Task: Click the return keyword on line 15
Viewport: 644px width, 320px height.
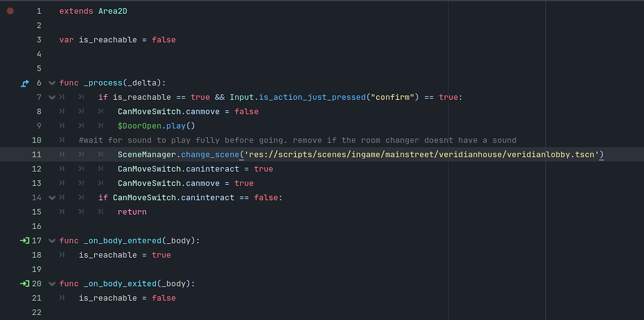Action: click(x=131, y=212)
